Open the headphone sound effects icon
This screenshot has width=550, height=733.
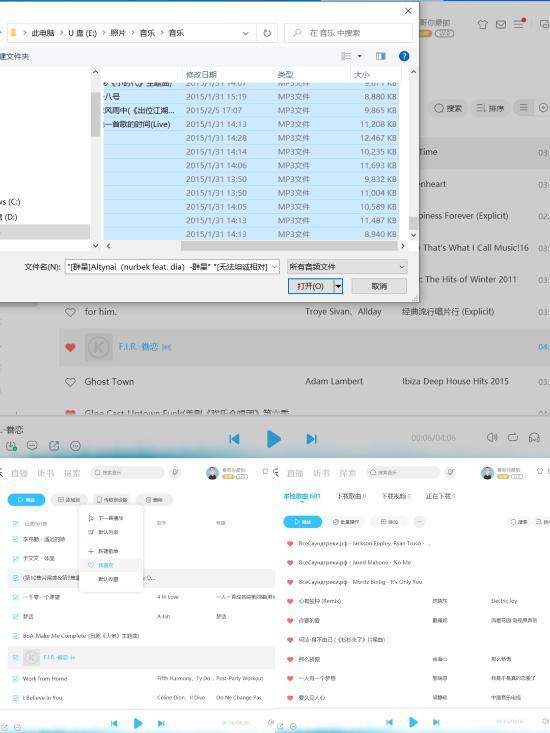534,438
